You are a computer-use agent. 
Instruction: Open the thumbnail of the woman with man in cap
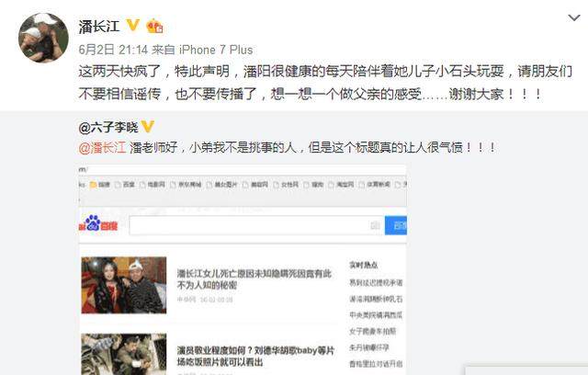click(124, 285)
